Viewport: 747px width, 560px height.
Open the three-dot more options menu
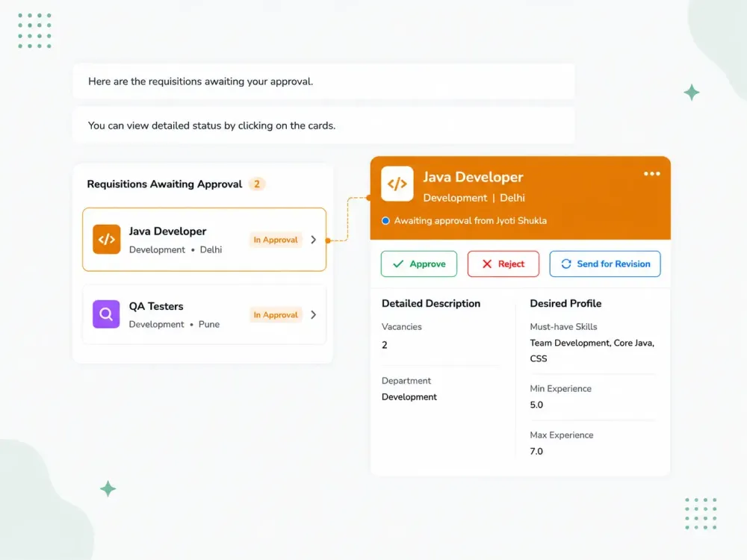(x=651, y=174)
